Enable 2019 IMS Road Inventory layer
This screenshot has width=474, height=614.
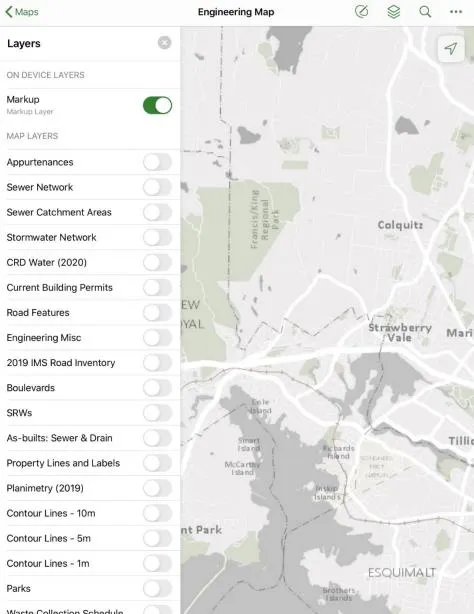[157, 363]
